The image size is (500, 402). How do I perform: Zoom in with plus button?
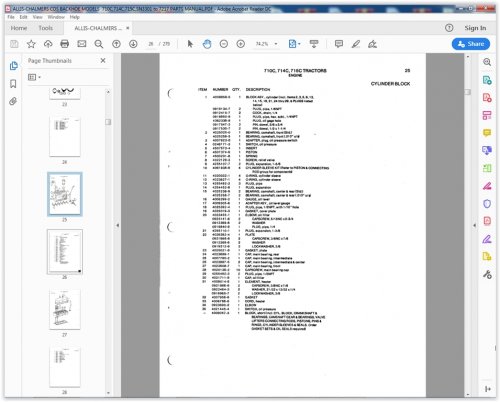coord(241,44)
